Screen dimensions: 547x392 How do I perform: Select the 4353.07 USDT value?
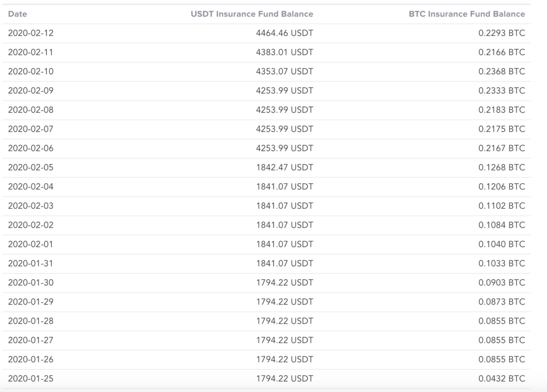(285, 72)
